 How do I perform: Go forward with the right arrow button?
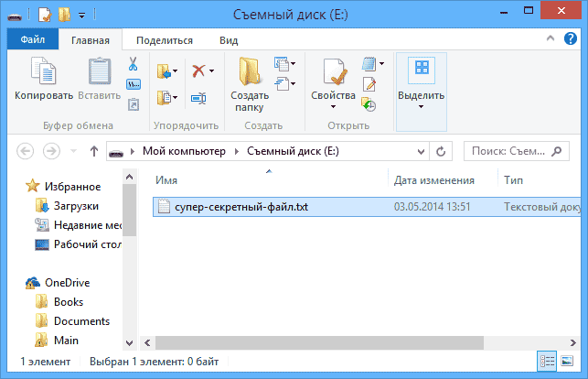51,151
